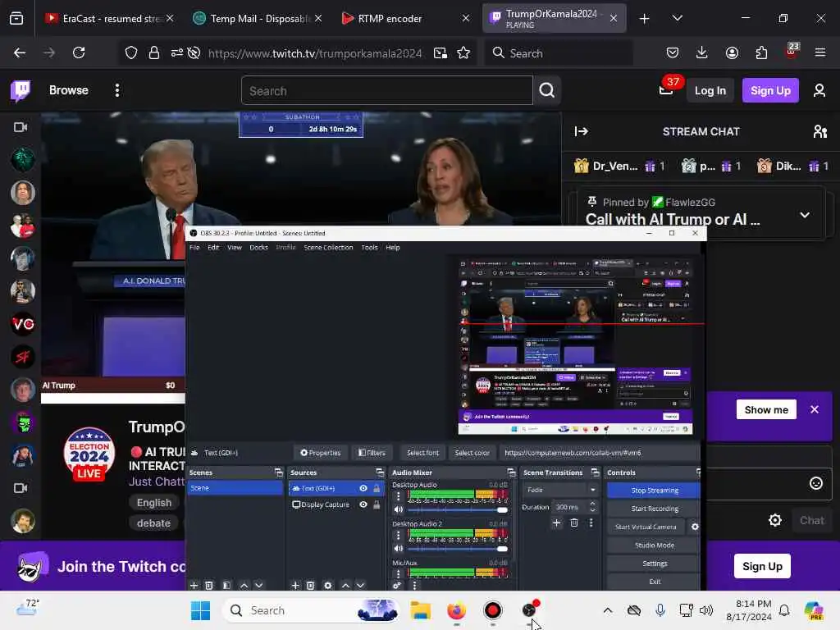Open virtual camera settings gear

point(695,527)
